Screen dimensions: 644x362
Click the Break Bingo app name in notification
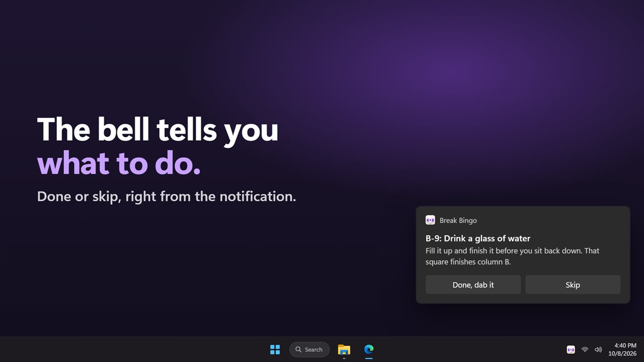458,220
